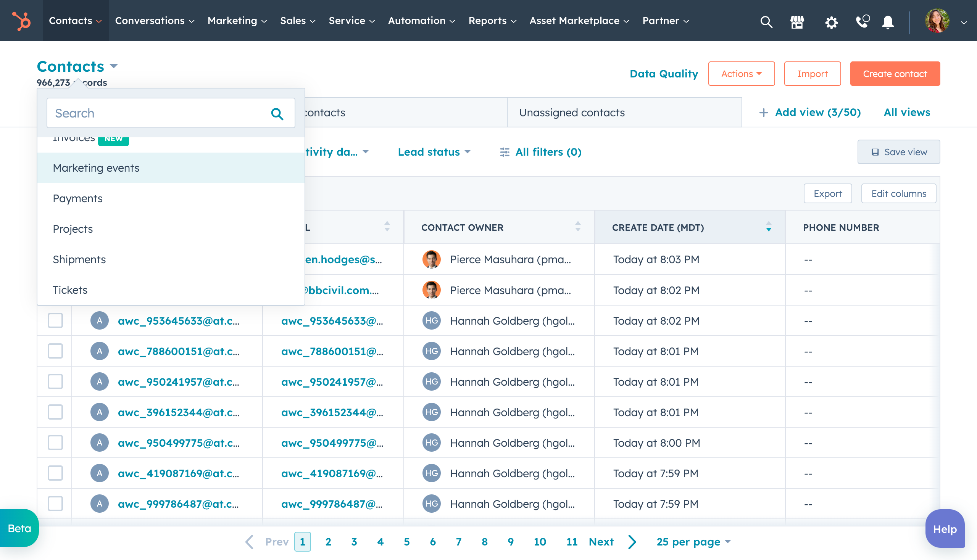Click the magnifier in the object search box
Screen dimensions: 977x560
click(x=277, y=113)
